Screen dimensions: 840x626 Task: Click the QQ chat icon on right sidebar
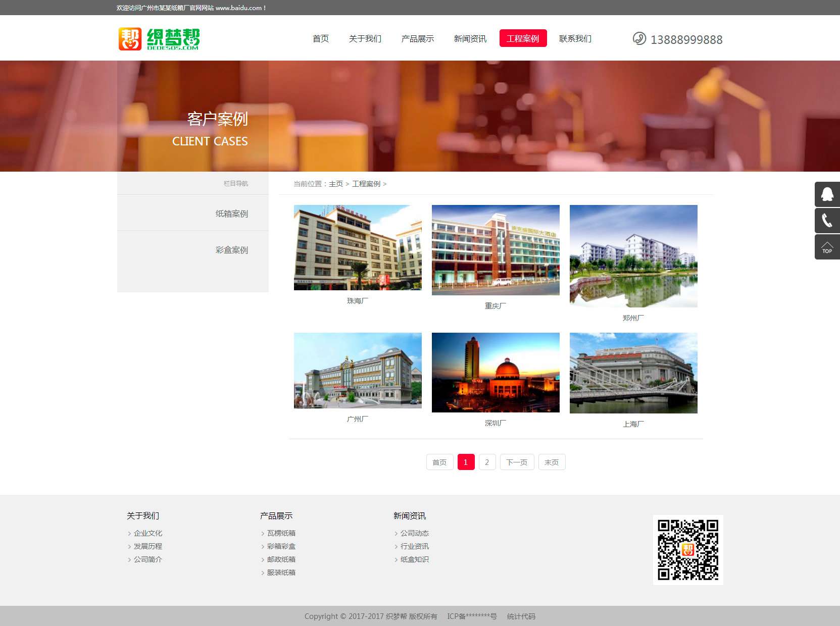coord(827,194)
